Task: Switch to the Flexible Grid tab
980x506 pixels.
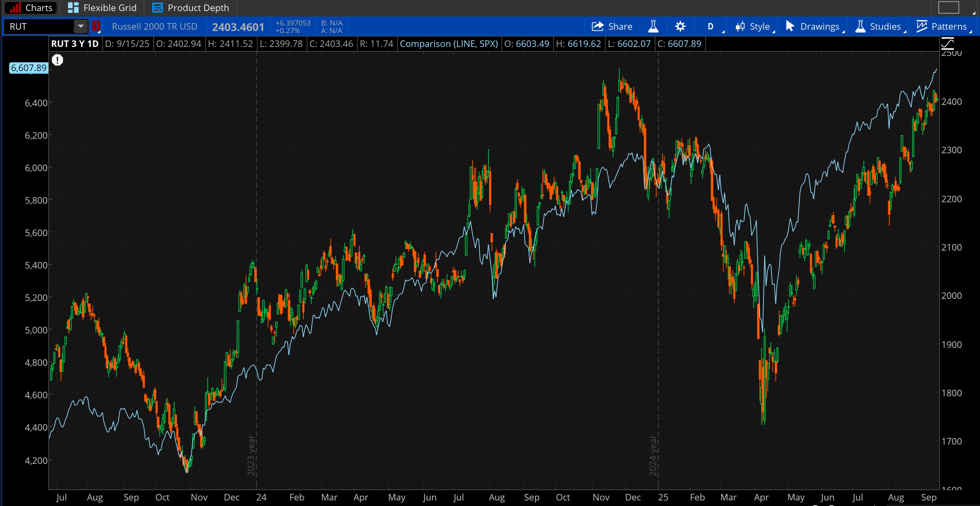Action: pos(102,8)
